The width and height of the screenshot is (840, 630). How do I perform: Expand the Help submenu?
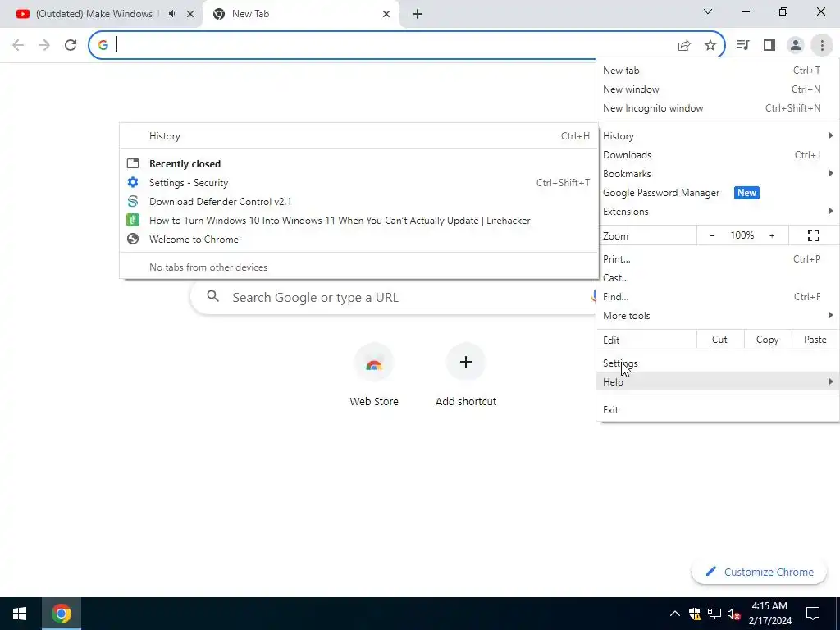click(x=717, y=382)
